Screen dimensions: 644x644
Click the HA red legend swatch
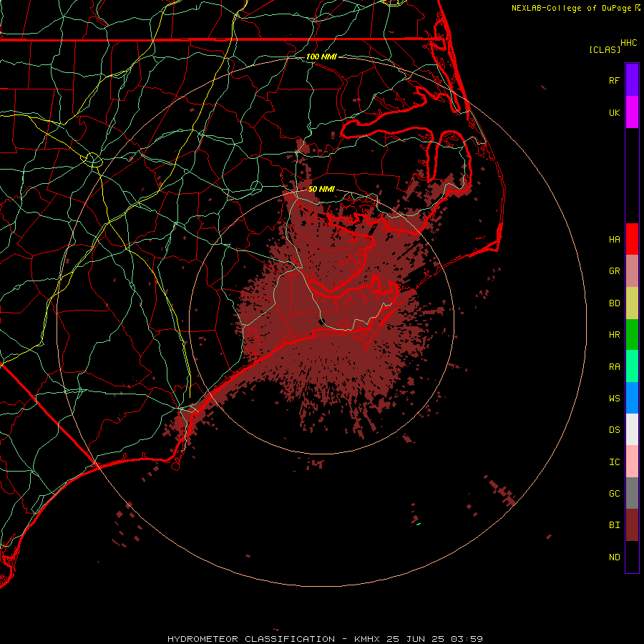[x=632, y=239]
